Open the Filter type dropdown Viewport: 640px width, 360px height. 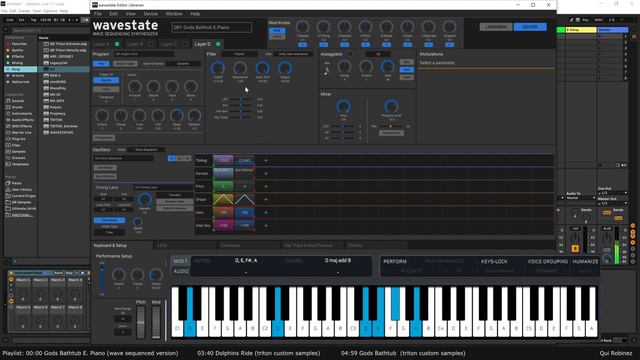pos(239,54)
